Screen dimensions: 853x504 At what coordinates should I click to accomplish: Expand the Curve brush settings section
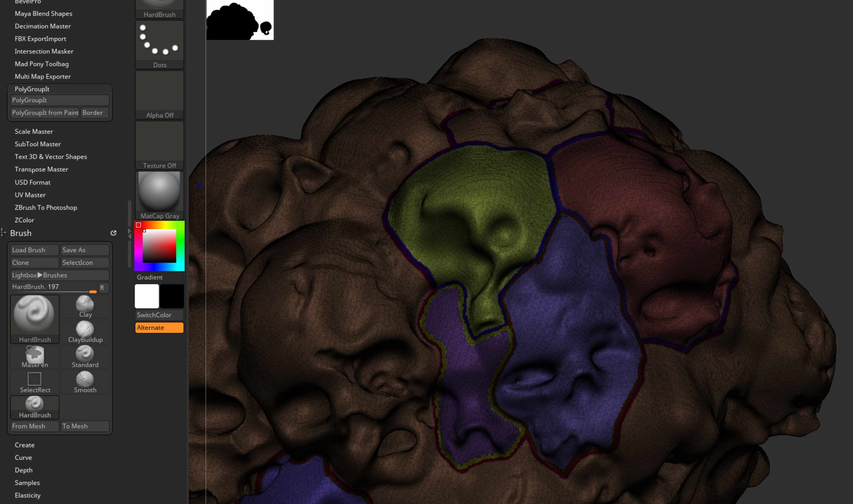[23, 458]
